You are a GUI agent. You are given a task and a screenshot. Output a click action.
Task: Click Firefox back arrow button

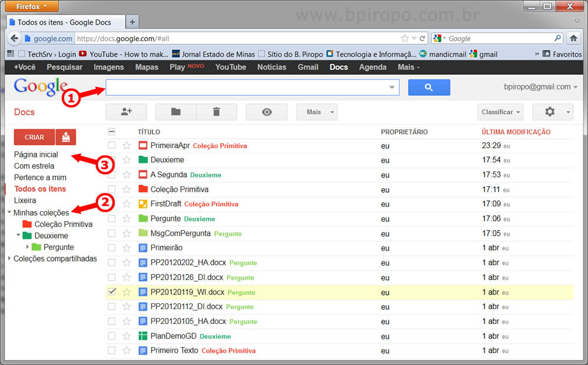tap(14, 38)
